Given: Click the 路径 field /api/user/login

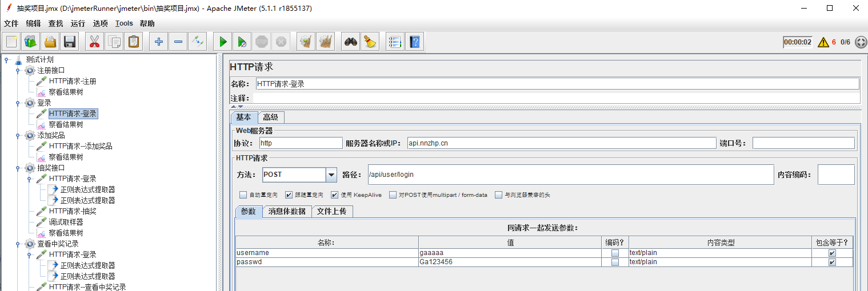Looking at the screenshot, I should (570, 175).
